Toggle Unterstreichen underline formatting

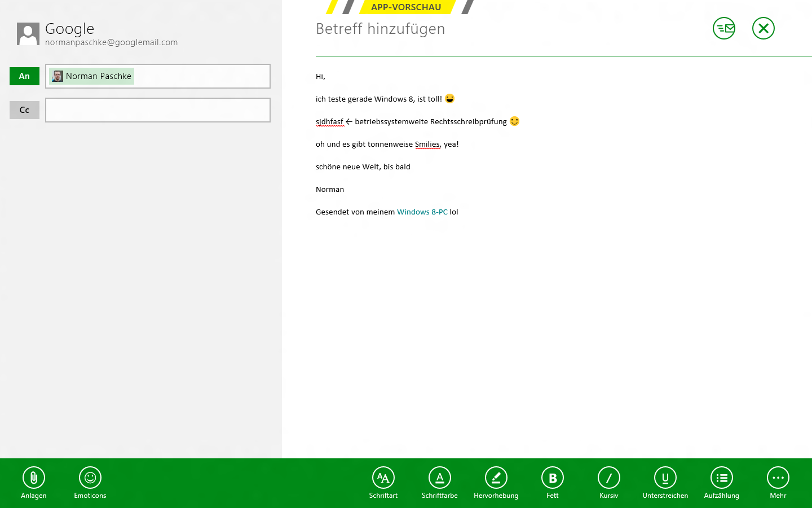pos(665,483)
